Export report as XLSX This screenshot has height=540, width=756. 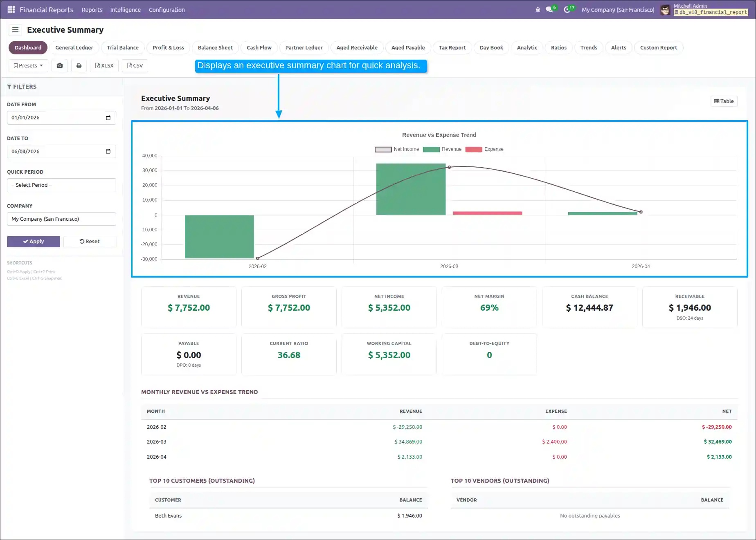coord(104,65)
